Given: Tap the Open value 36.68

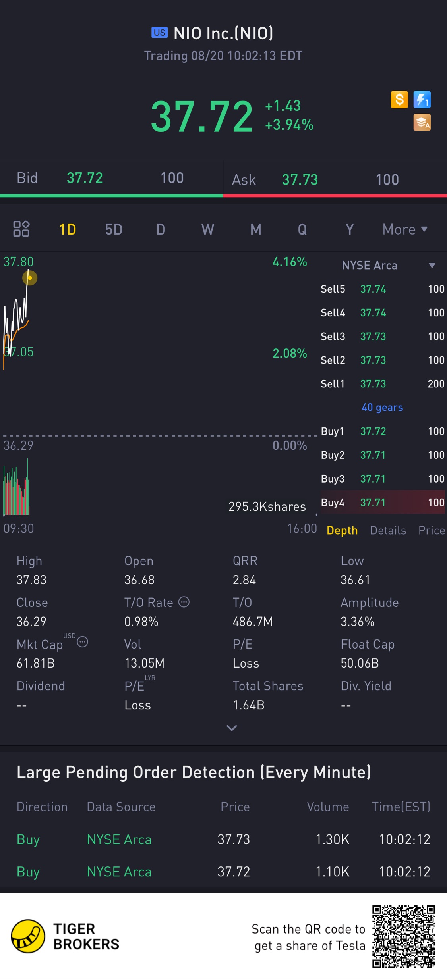Looking at the screenshot, I should click(139, 580).
